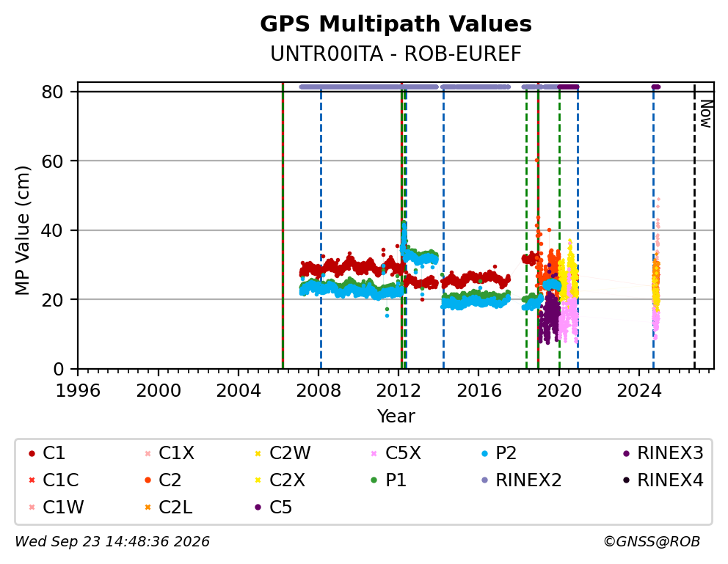
Task: Click the C1X legend label
Action: [176, 453]
